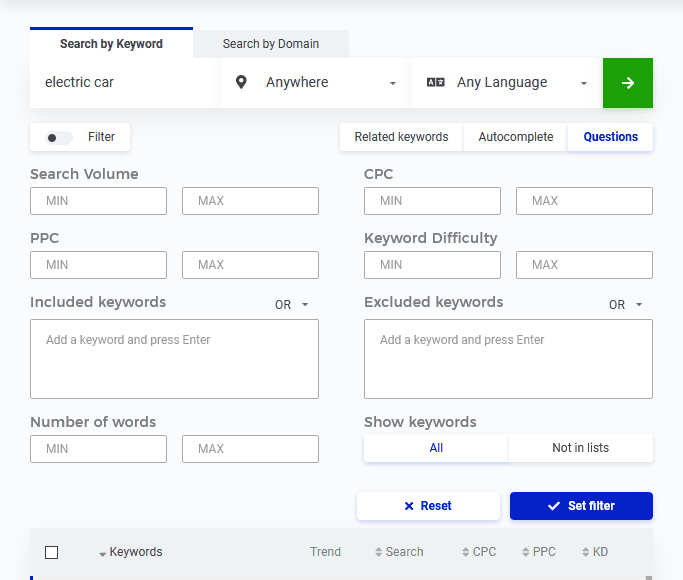The width and height of the screenshot is (683, 580).
Task: Focus the PPC MAX field
Action: [250, 265]
